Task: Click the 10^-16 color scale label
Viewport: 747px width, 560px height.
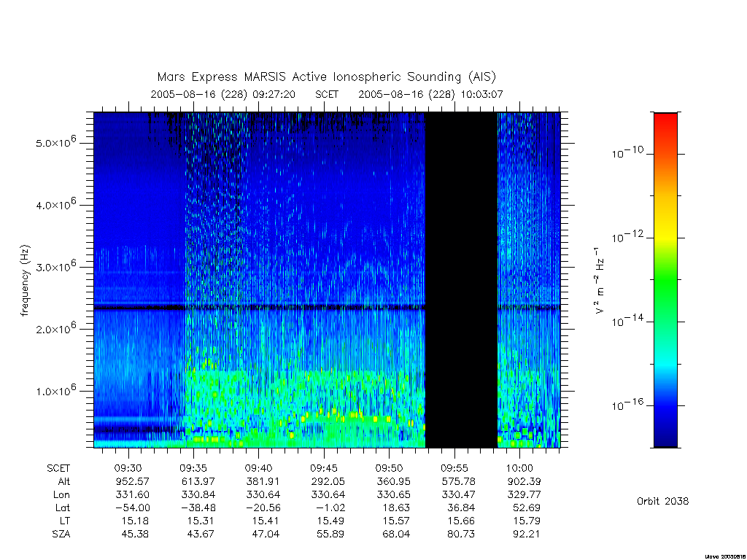Action: tap(627, 404)
